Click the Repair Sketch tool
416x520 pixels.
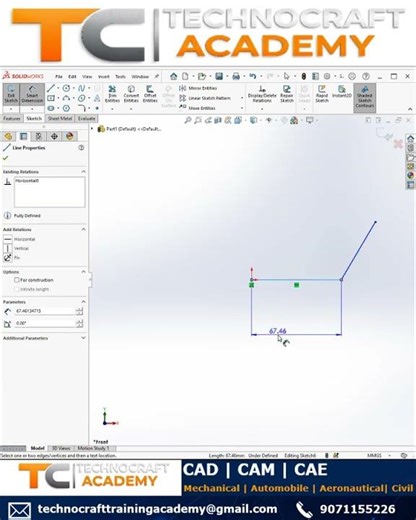(x=287, y=94)
